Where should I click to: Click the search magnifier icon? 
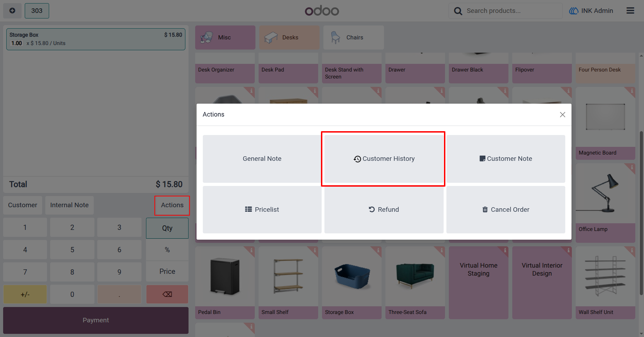pos(458,11)
